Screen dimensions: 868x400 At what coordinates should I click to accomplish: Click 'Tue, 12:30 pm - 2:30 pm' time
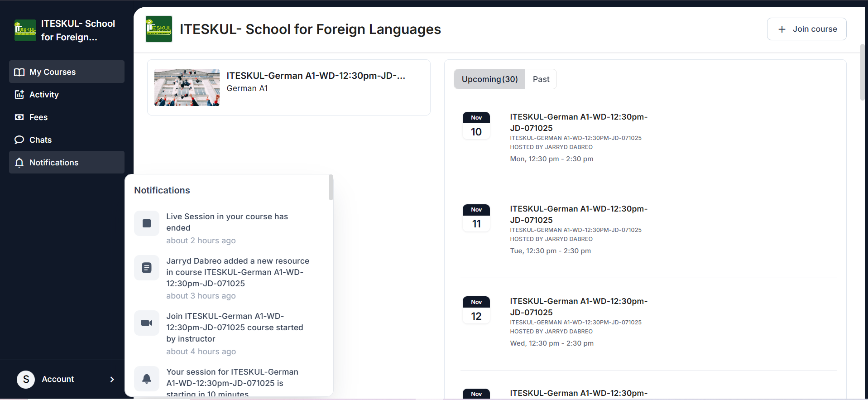[550, 251]
